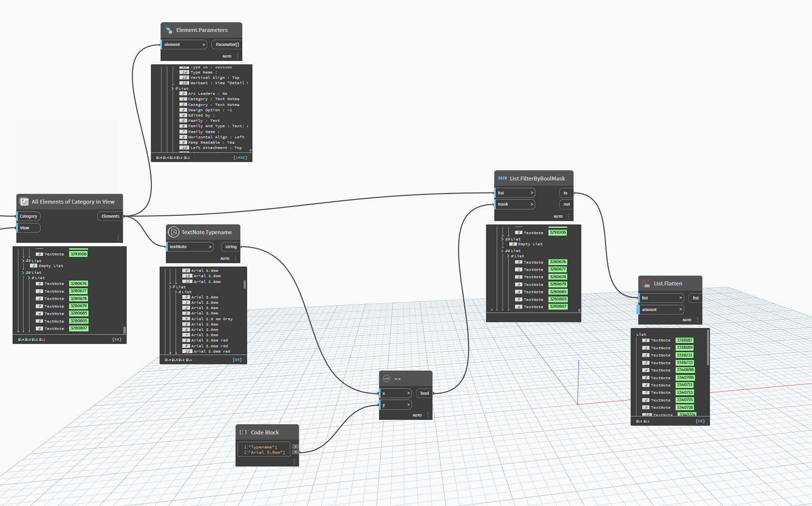
Task: Click the bool output port
Action: coord(424,393)
